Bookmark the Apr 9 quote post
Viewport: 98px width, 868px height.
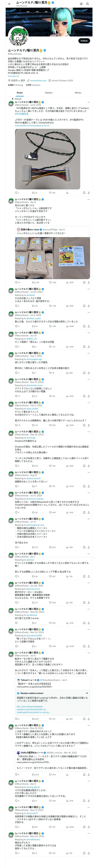[84, 282]
